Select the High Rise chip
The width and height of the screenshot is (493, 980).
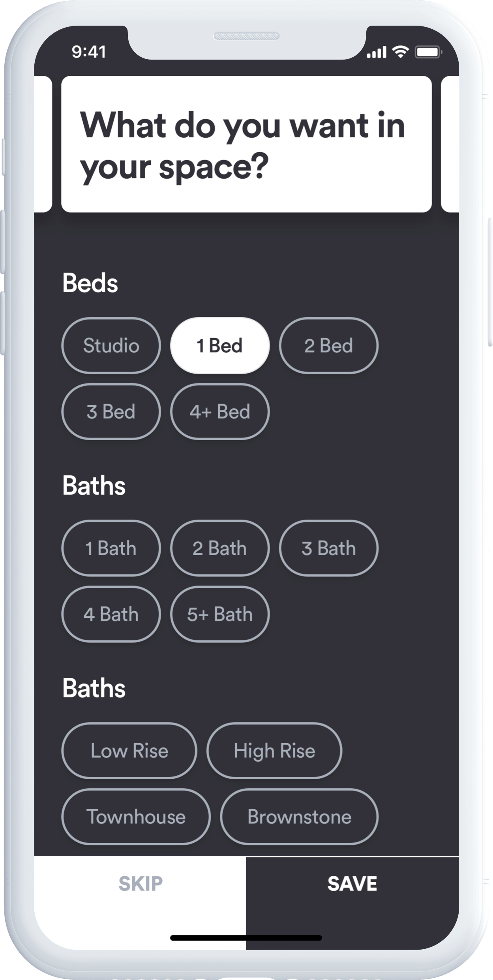pyautogui.click(x=274, y=750)
